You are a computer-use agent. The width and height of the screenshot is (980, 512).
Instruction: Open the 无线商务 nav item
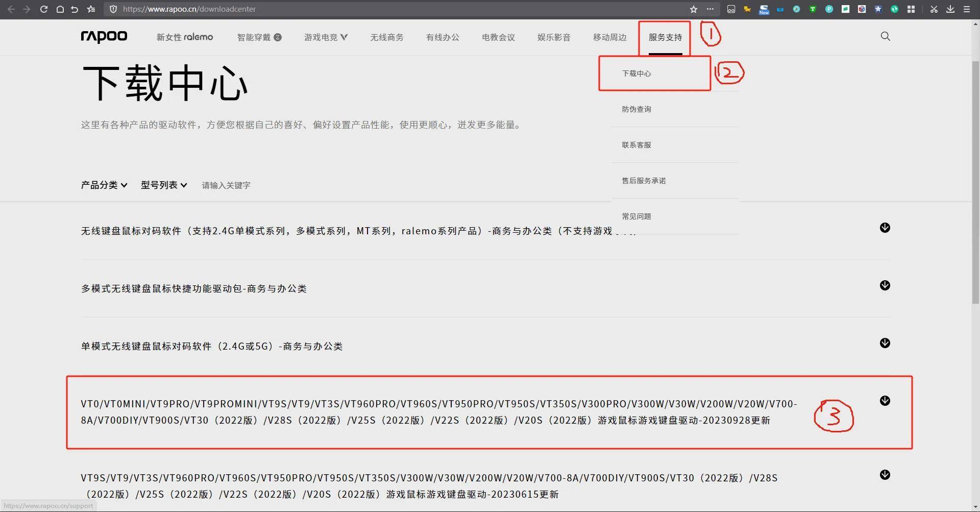pyautogui.click(x=387, y=37)
